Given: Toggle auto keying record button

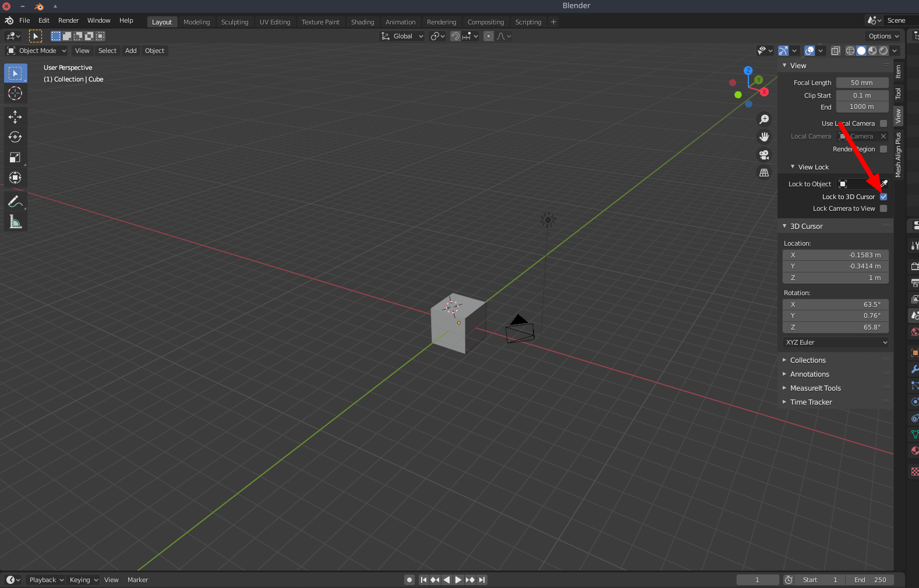Looking at the screenshot, I should (409, 580).
